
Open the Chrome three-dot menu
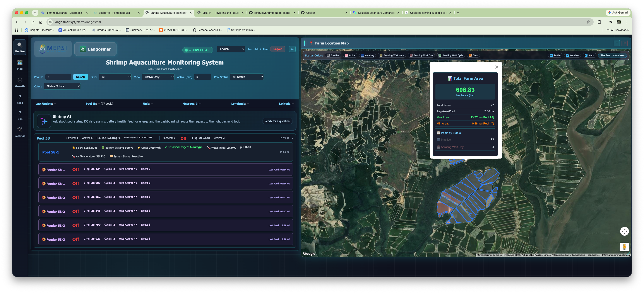(627, 22)
